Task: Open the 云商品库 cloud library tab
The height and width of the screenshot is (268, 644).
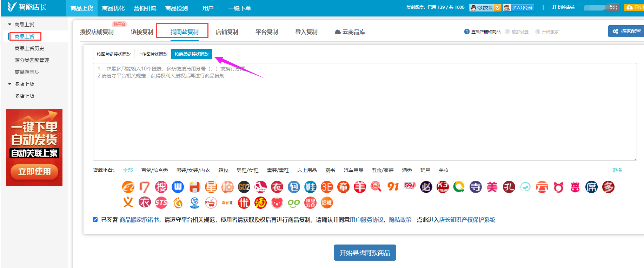Action: coord(350,32)
